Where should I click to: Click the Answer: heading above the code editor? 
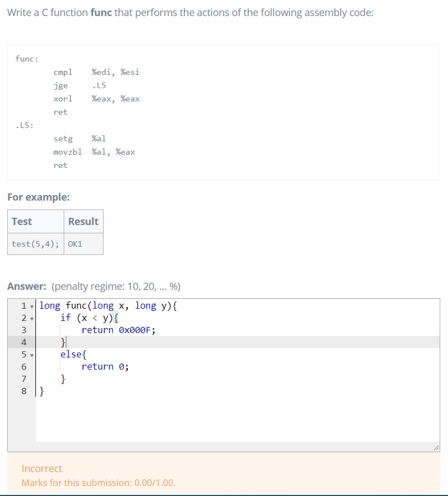[23, 286]
